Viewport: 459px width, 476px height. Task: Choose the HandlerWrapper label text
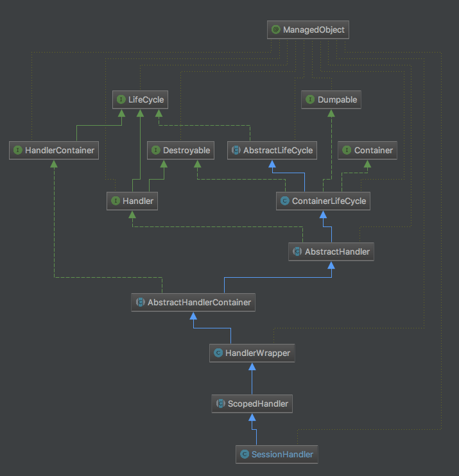click(x=257, y=353)
